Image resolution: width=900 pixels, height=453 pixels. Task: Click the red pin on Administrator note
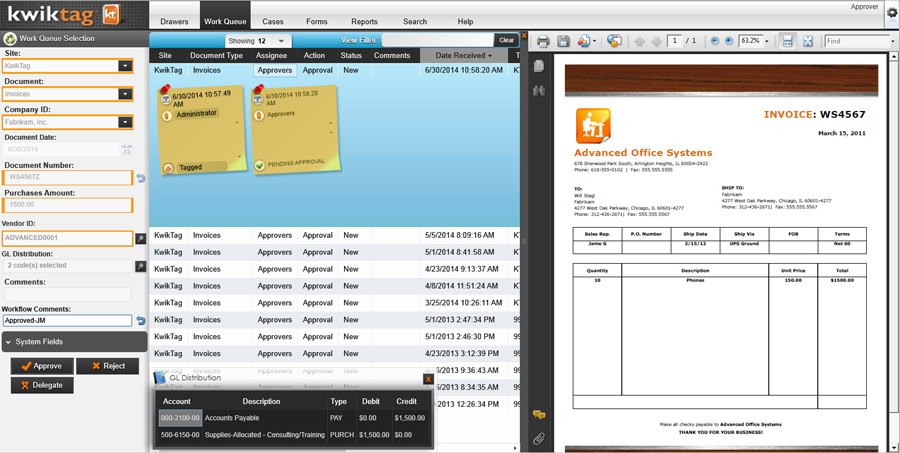pos(166,89)
